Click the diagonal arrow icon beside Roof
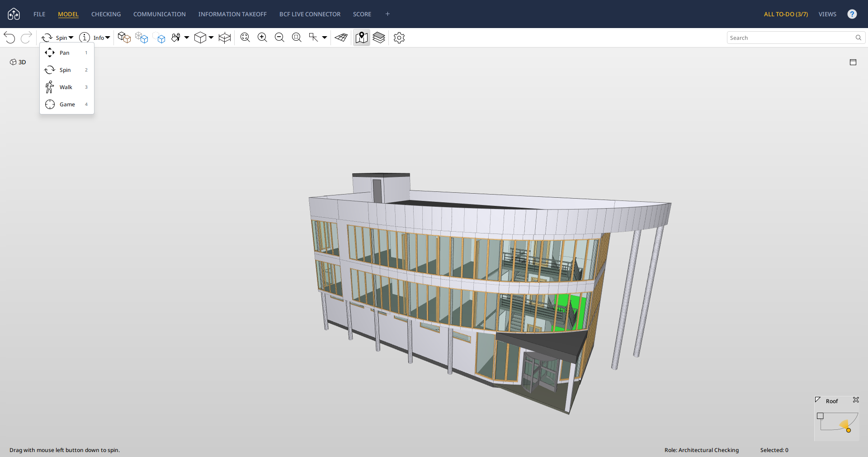868x457 pixels. [818, 400]
